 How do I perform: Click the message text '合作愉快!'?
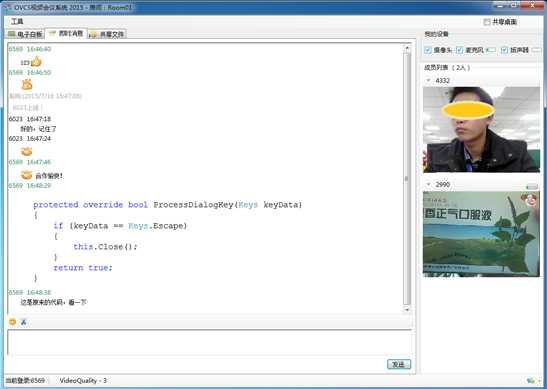click(x=49, y=176)
